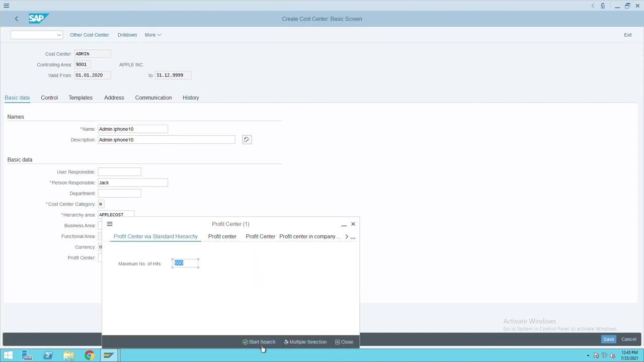Image resolution: width=644 pixels, height=362 pixels.
Task: Expand the More menu in the toolbar
Action: [x=153, y=35]
